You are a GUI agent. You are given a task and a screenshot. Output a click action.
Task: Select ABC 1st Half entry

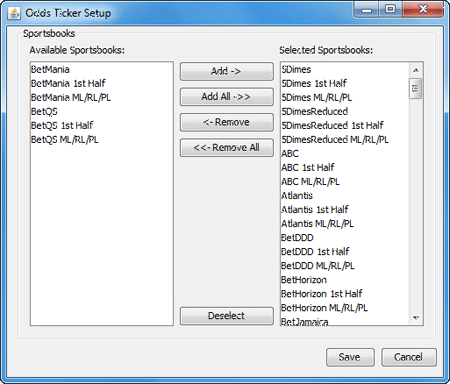point(345,167)
